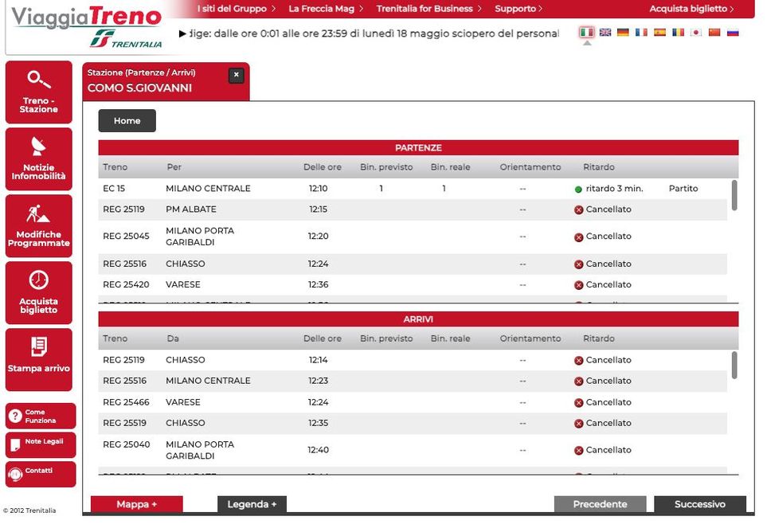
Task: Click the 12:40 arrival time cell
Action: coord(318,450)
